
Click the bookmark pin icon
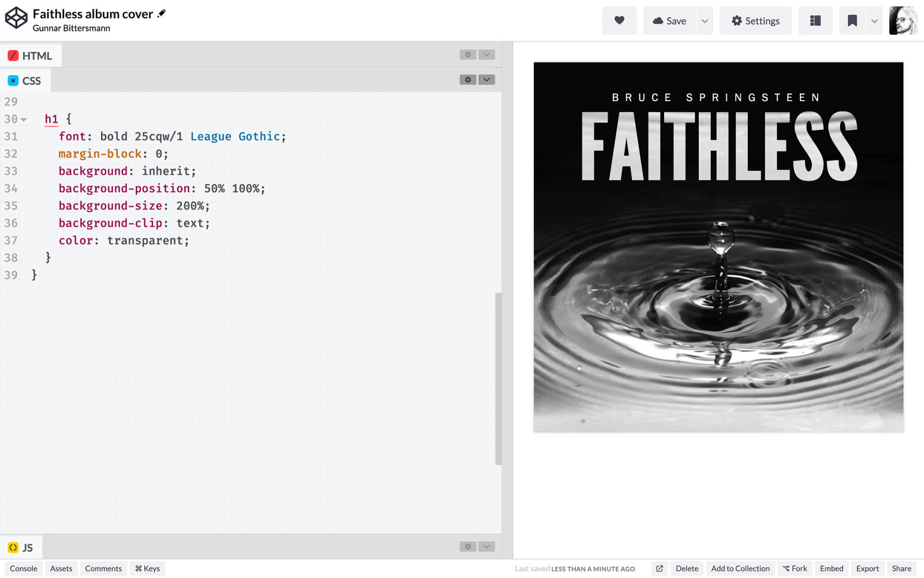pyautogui.click(x=852, y=21)
